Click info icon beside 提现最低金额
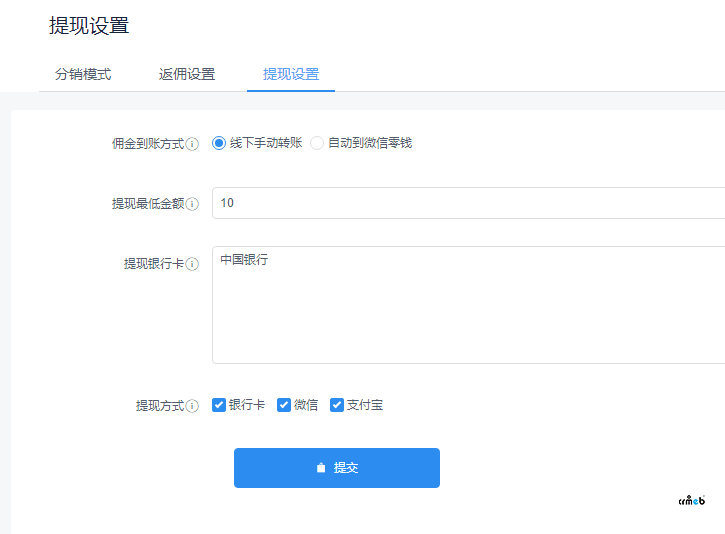Image resolution: width=725 pixels, height=534 pixels. tap(192, 204)
